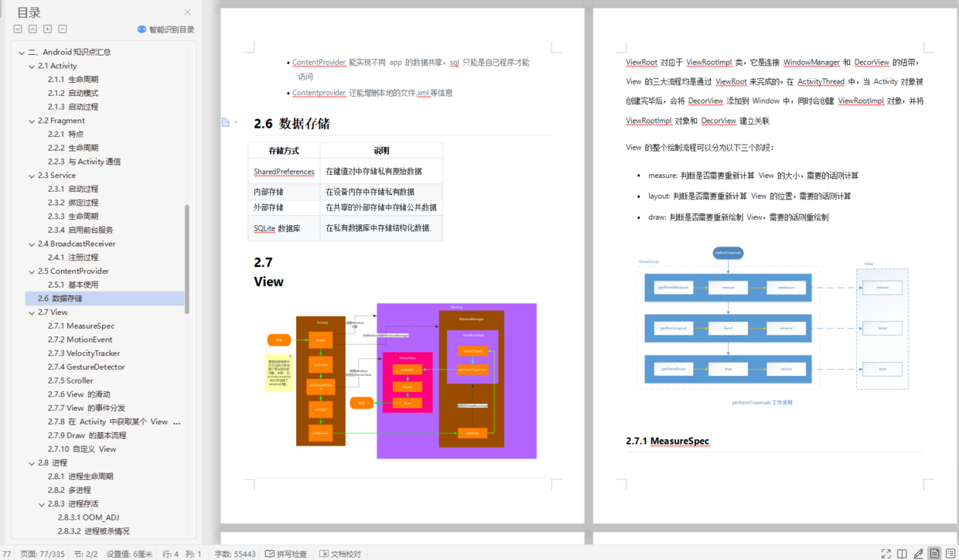Select 2.7.6 View 的滑动 in outline

click(x=79, y=394)
